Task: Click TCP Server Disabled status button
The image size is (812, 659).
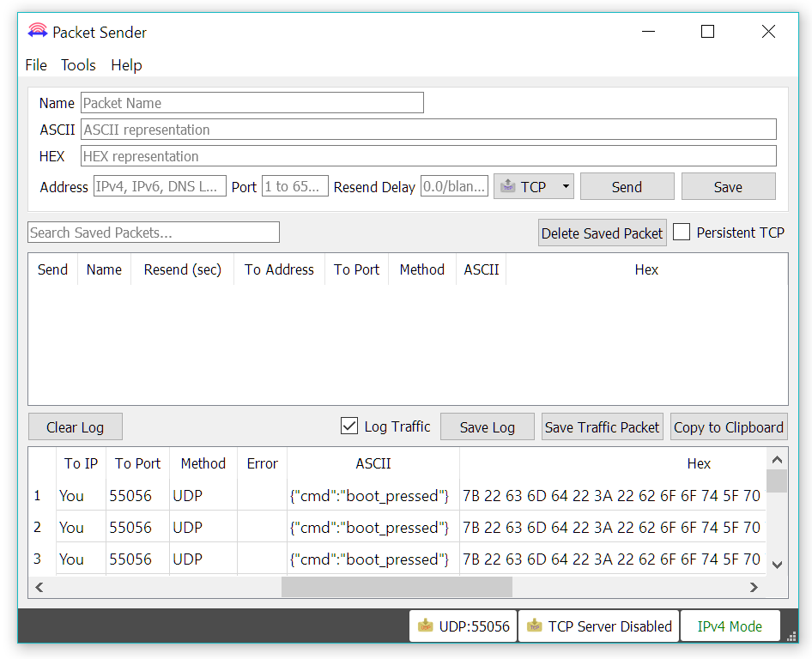Action: pos(598,626)
